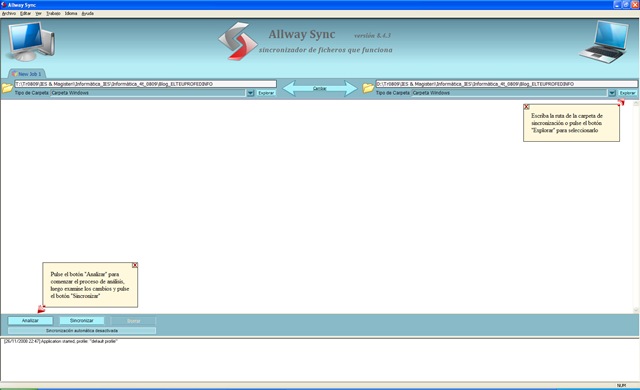Click the left folder path field

coord(145,84)
